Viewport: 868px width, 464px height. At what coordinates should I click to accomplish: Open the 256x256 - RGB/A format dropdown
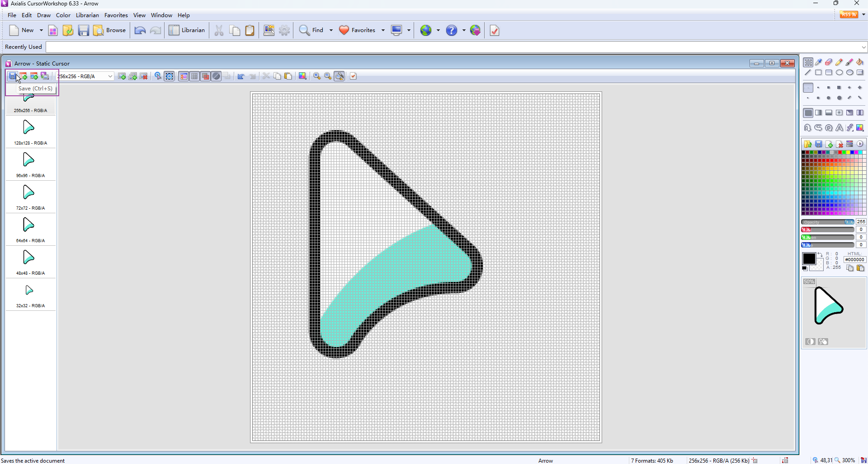(110, 76)
